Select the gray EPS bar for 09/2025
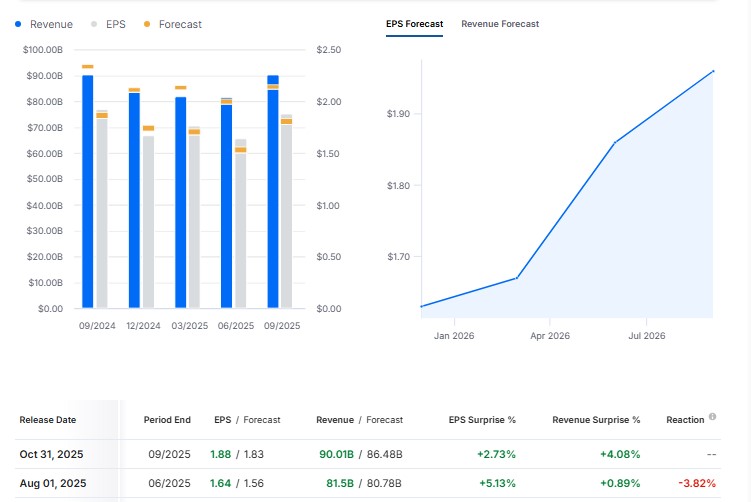This screenshot has width=751, height=502. tap(286, 215)
